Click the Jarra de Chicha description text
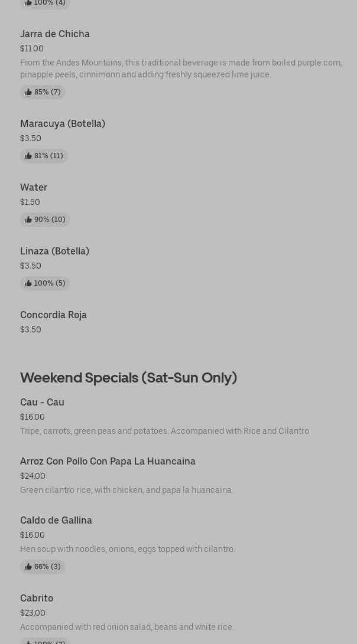 (181, 68)
